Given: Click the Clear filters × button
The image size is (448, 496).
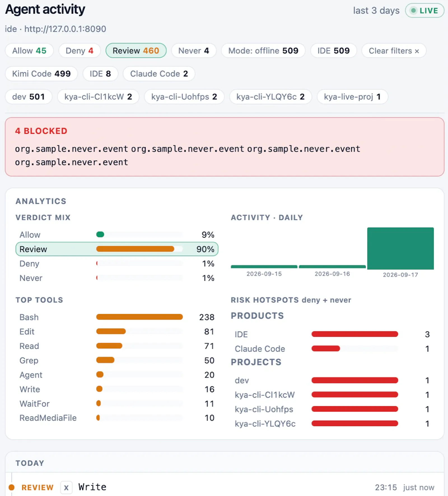Looking at the screenshot, I should point(394,51).
